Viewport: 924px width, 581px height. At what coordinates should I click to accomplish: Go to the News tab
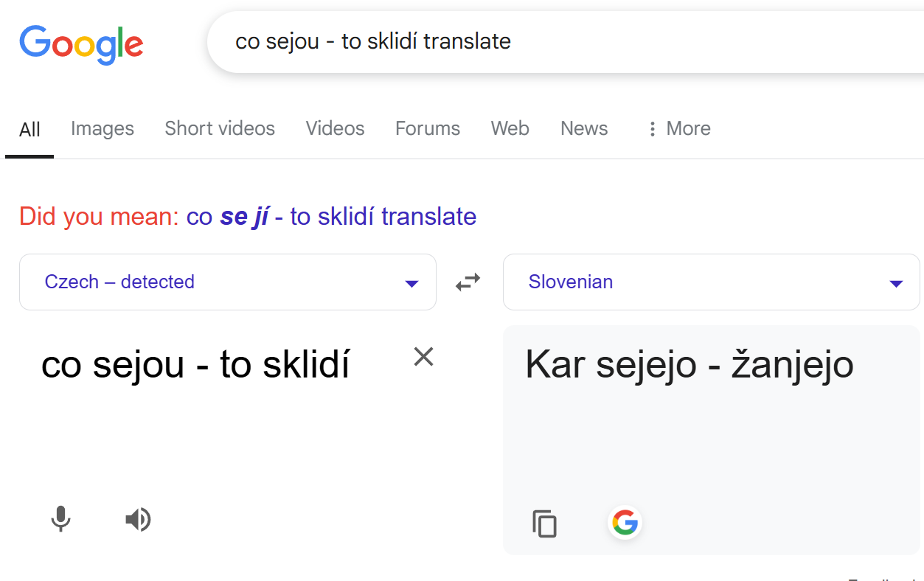tap(584, 128)
